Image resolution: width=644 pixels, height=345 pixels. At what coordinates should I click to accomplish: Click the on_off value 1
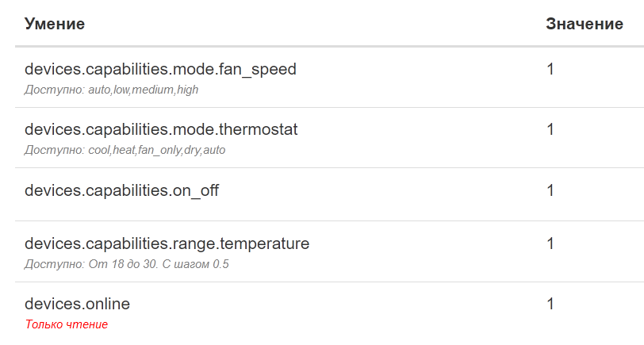550,190
